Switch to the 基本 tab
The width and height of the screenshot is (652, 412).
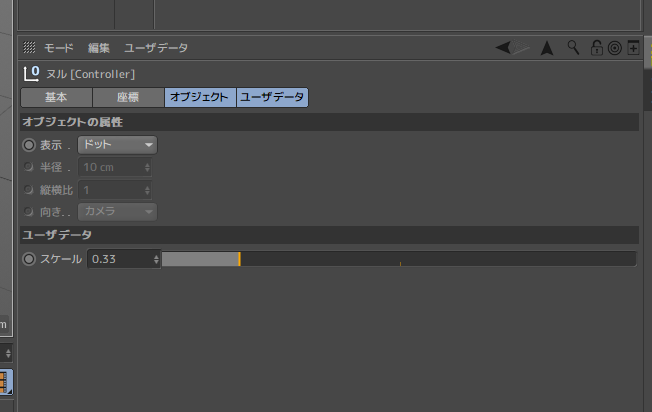[57, 97]
